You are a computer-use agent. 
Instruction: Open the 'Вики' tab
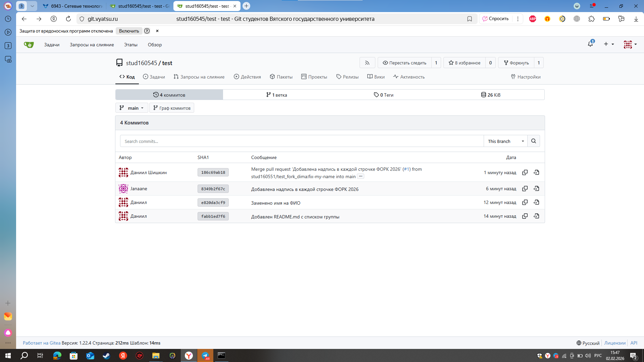(376, 77)
